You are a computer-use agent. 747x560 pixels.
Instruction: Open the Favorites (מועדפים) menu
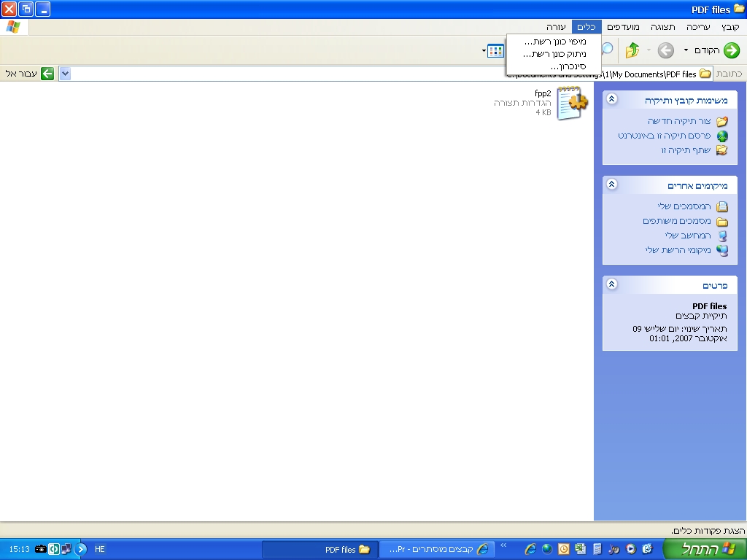click(x=623, y=27)
